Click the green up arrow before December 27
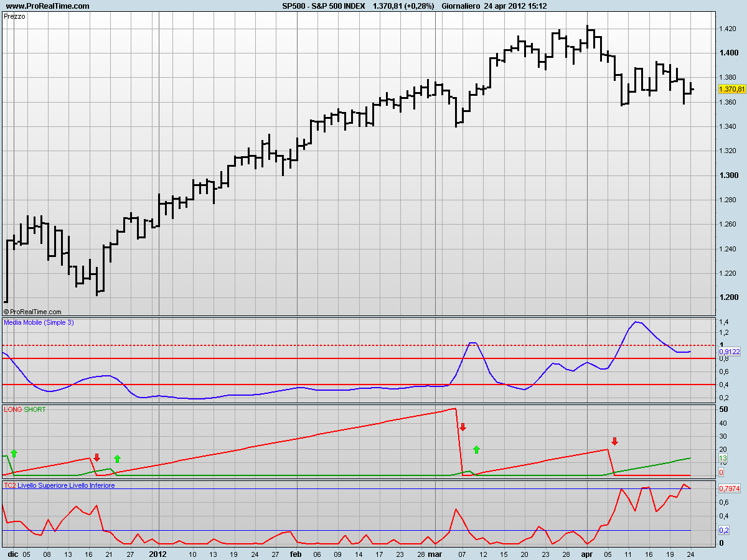The image size is (747, 560). pos(117,459)
